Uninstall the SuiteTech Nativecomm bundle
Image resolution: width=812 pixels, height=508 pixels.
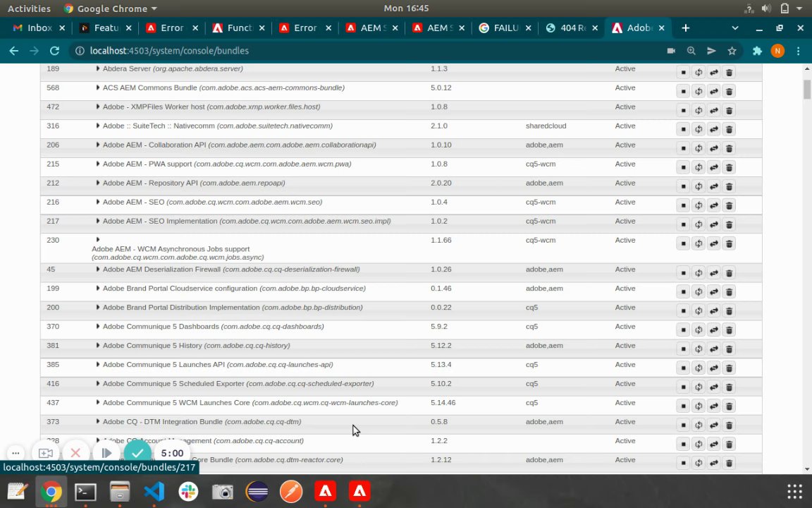click(x=729, y=130)
